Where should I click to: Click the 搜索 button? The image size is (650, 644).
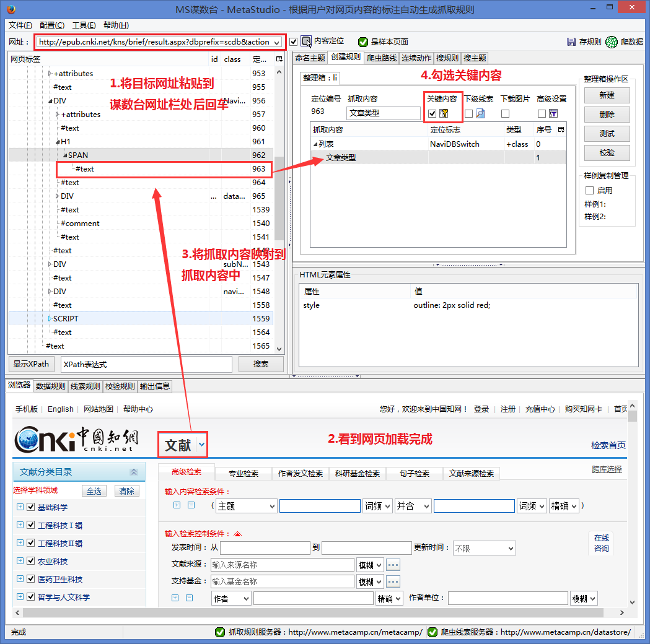pyautogui.click(x=261, y=364)
